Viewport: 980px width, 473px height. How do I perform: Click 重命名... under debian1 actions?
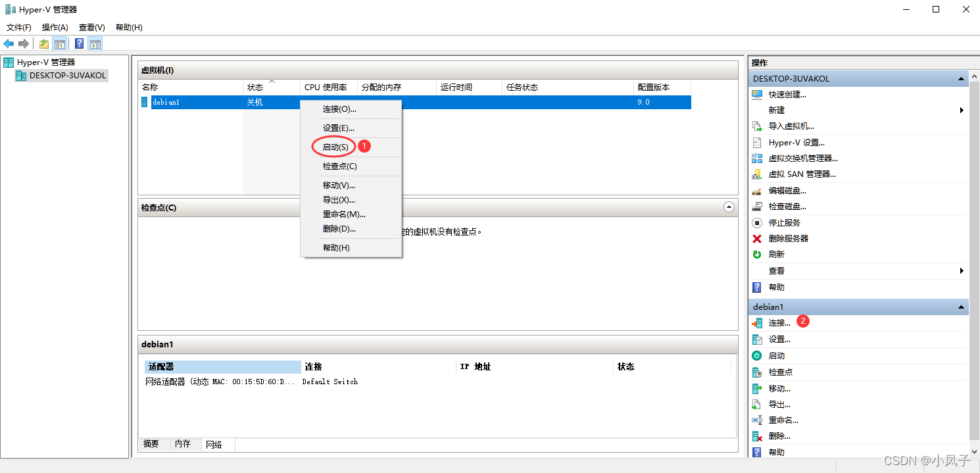pyautogui.click(x=783, y=420)
